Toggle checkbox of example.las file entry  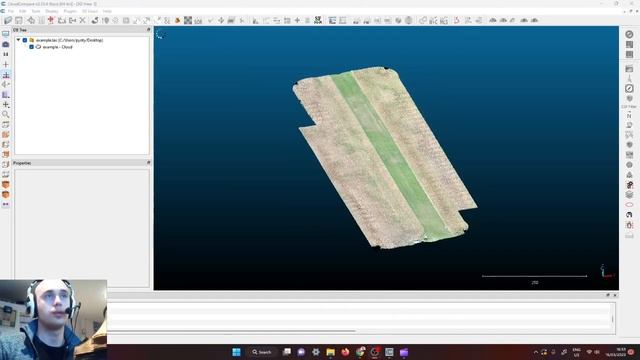point(25,40)
